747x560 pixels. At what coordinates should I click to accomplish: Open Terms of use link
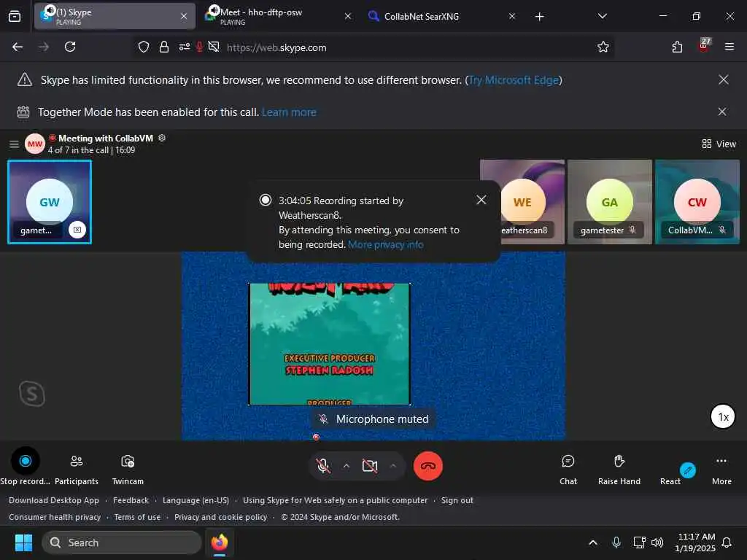137,517
